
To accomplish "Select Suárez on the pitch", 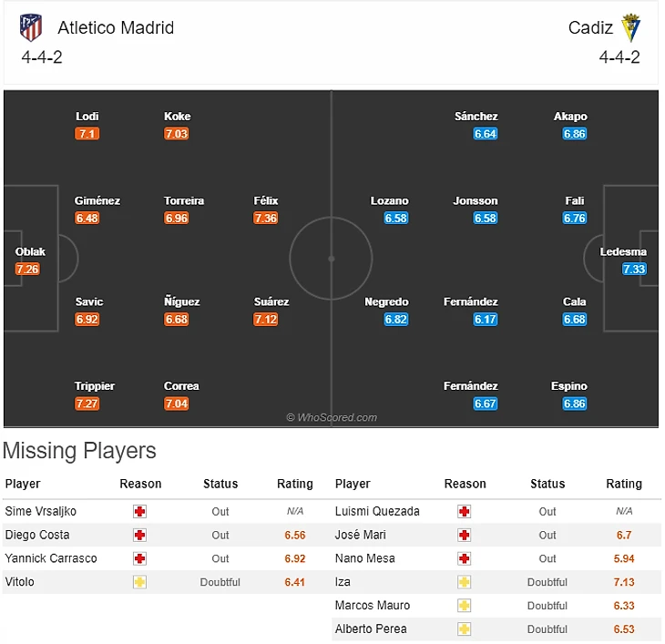I will 271,302.
